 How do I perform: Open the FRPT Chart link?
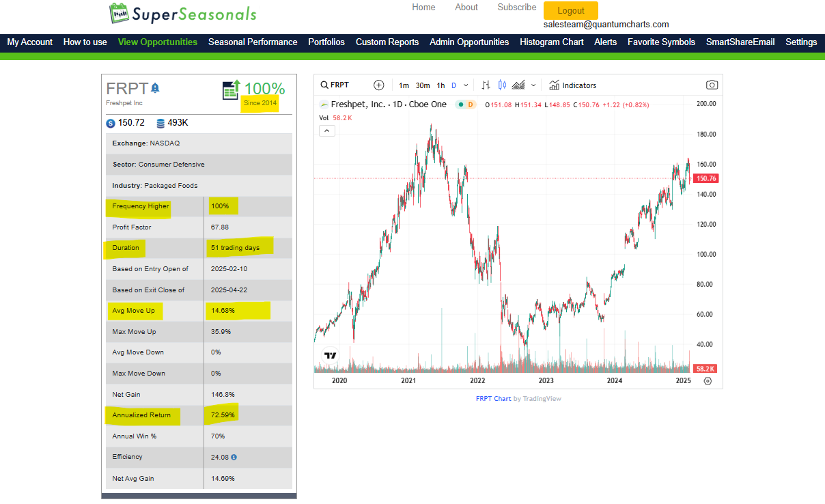(x=493, y=398)
